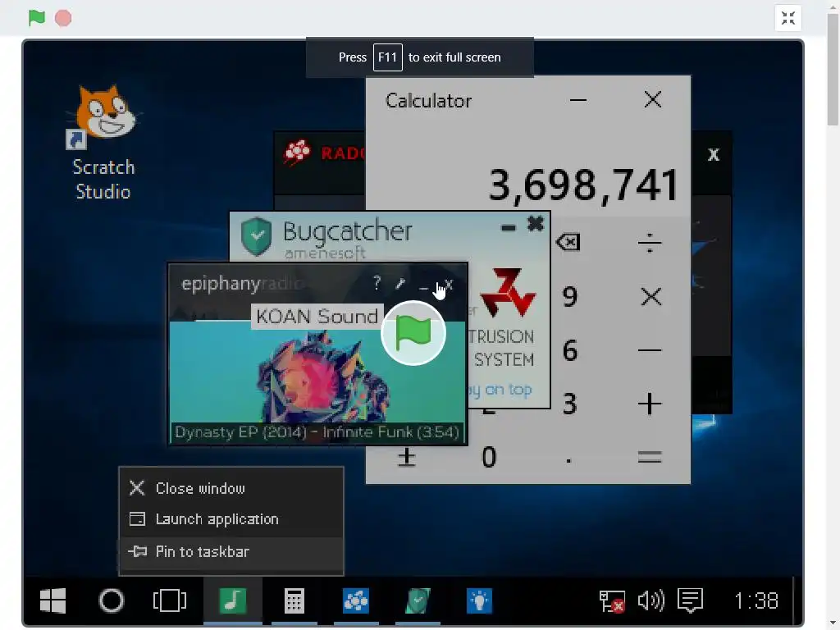Viewport: 840px width, 630px height.
Task: Click the taskbar clock showing 1:38
Action: [756, 601]
